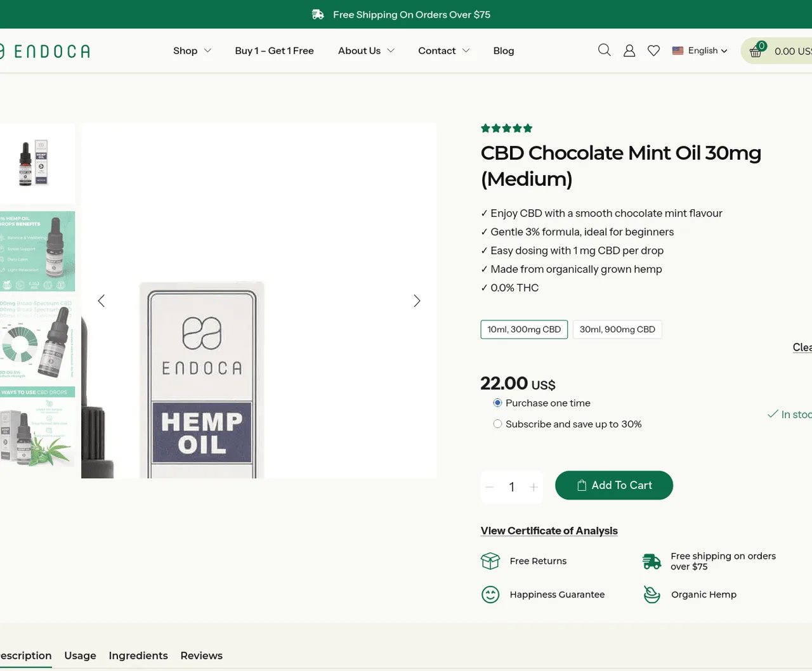Click the shopping basket cart icon
Screen dimensions: 812x671
click(x=756, y=51)
